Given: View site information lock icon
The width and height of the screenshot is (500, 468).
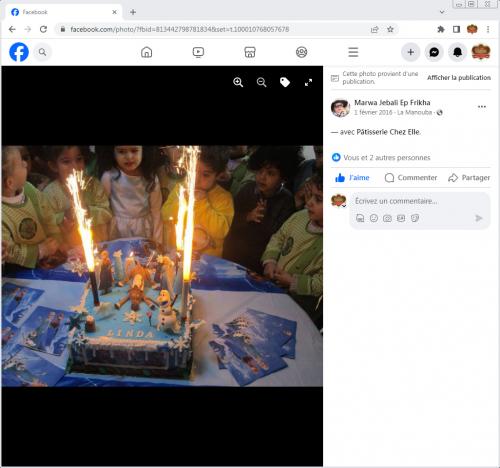Looking at the screenshot, I should (62, 29).
